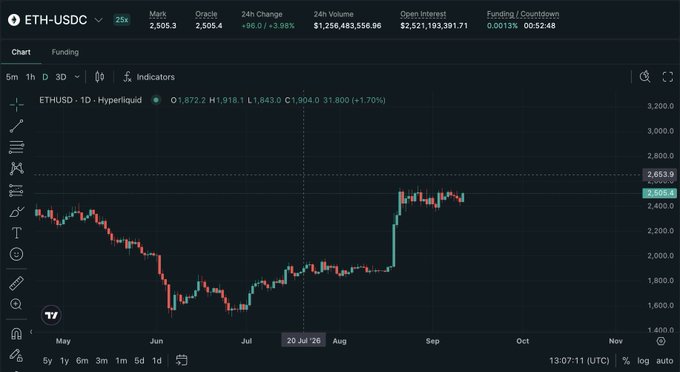This screenshot has height=372, width=680.
Task: Open the 13:07:11 (UTC) timezone menu
Action: pyautogui.click(x=579, y=361)
